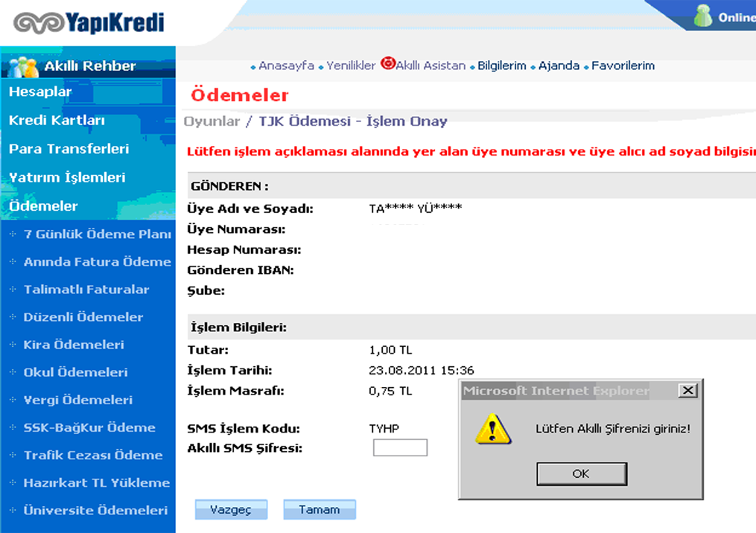Screen dimensions: 756x533
Task: Select Kredi Kartları in the sidebar
Action: click(x=57, y=120)
